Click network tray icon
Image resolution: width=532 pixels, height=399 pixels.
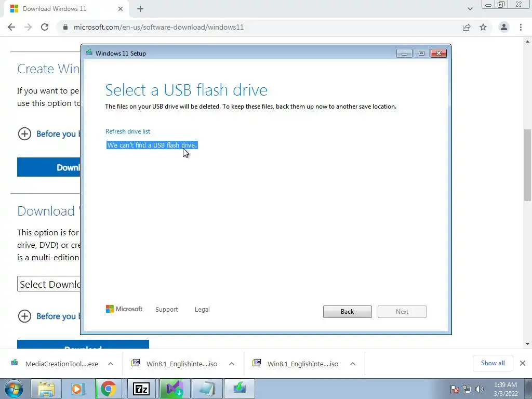tap(467, 389)
